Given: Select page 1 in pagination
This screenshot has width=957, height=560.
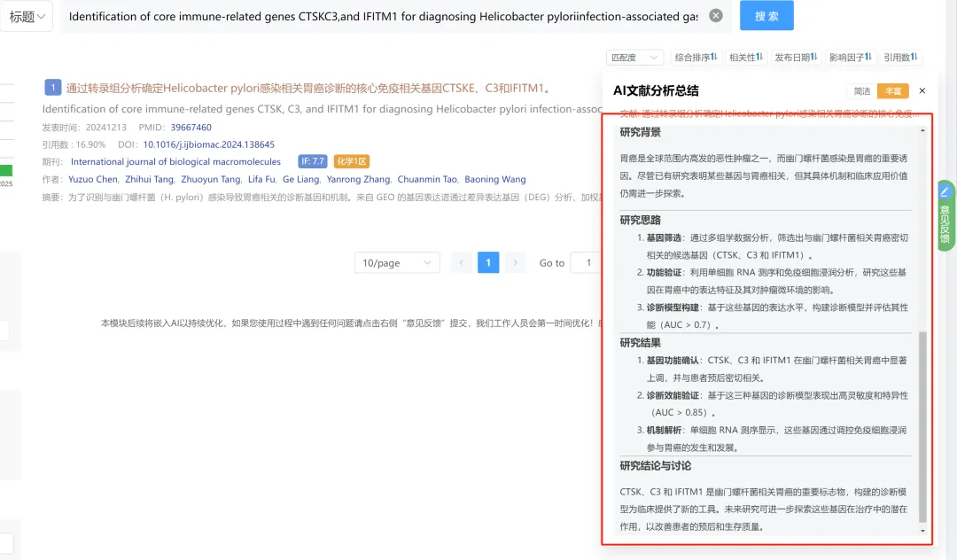Looking at the screenshot, I should pos(488,263).
